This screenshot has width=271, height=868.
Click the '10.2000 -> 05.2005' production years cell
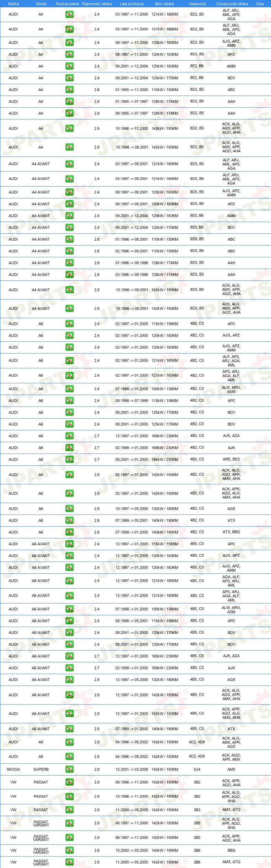tap(132, 850)
